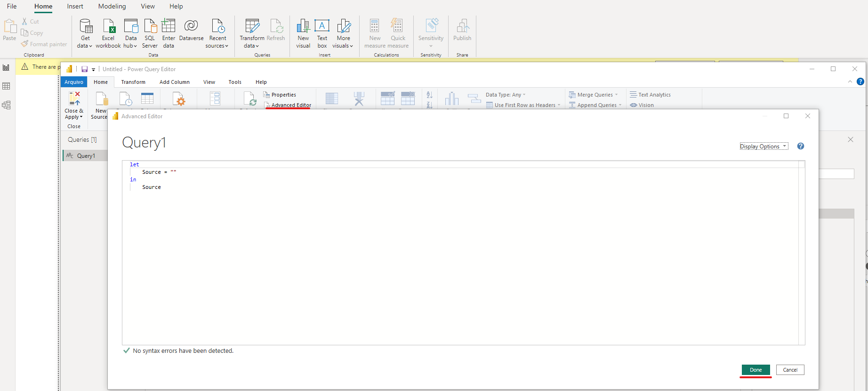Close the Query Settings pane
This screenshot has height=391, width=868.
[851, 139]
